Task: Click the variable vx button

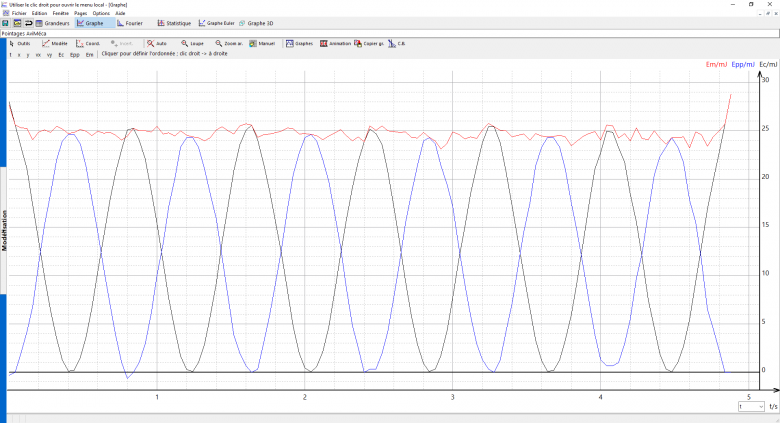Action: 38,55
